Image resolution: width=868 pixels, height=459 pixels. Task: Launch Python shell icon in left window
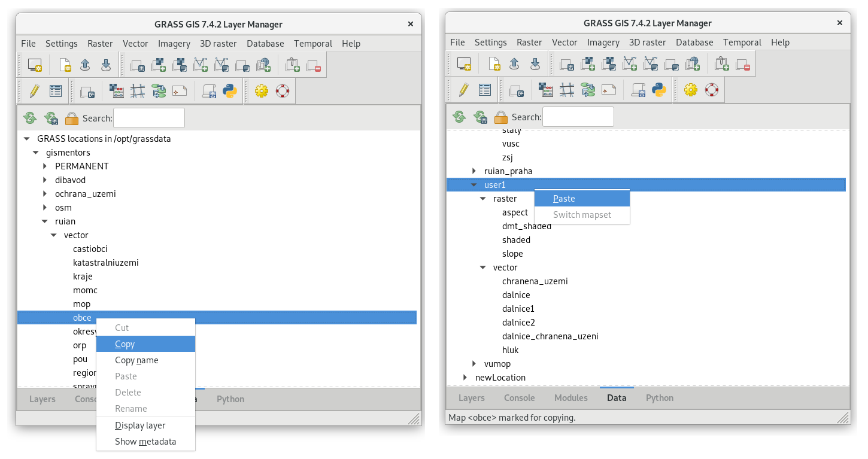coord(230,91)
